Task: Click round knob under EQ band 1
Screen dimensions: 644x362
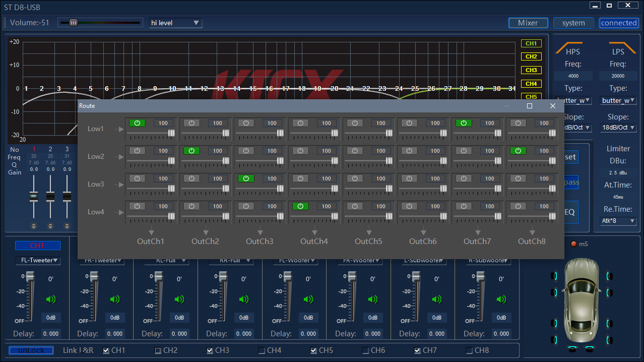Action: click(34, 225)
